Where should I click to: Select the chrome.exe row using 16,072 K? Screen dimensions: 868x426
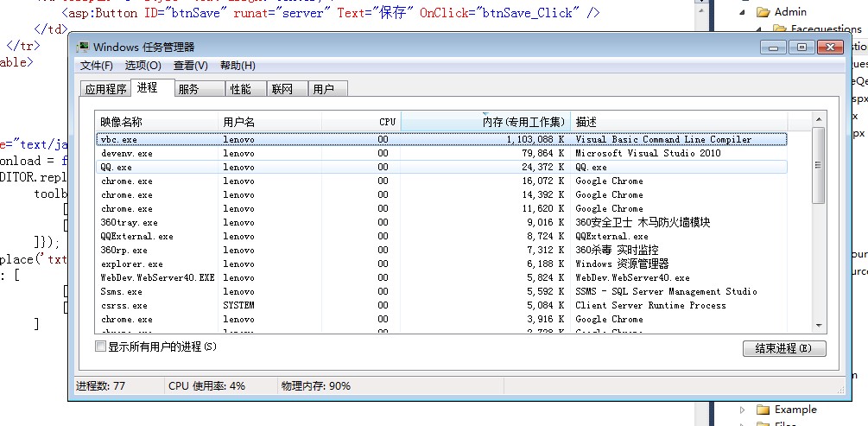pos(441,181)
